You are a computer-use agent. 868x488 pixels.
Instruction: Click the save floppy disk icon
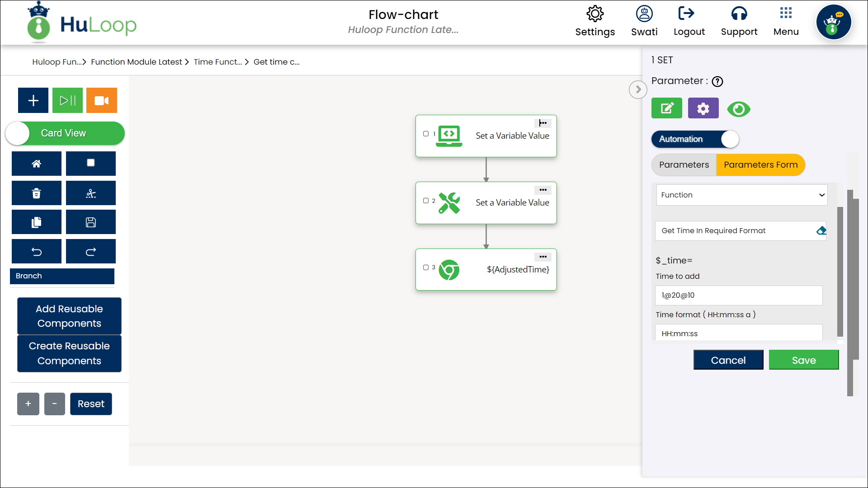tap(91, 222)
